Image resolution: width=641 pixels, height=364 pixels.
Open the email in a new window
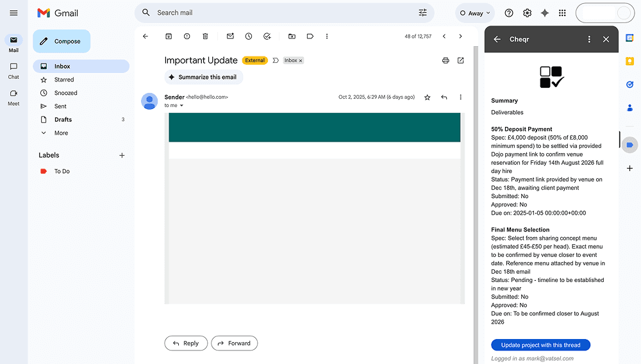460,60
